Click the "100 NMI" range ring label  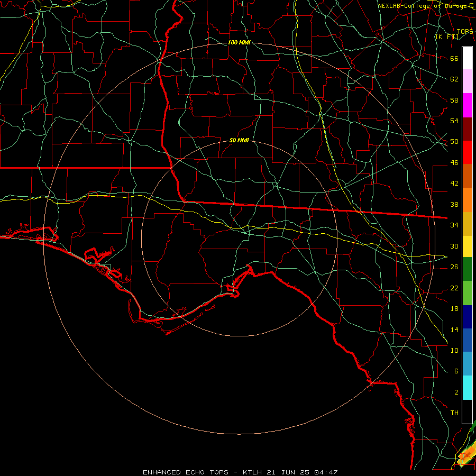239,42
